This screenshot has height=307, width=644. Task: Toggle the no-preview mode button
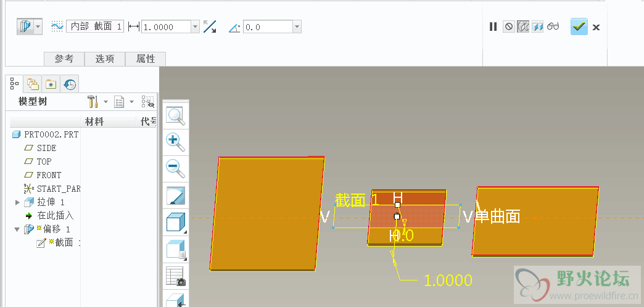(x=509, y=27)
